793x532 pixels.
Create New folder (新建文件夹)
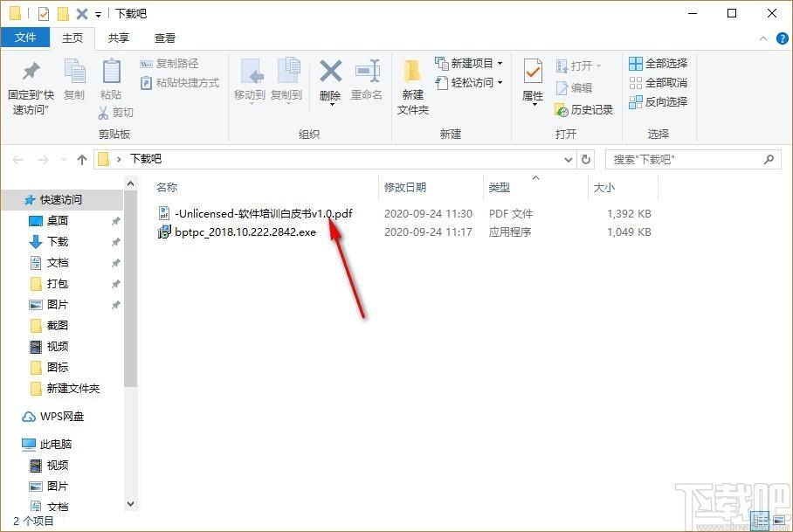pyautogui.click(x=413, y=86)
